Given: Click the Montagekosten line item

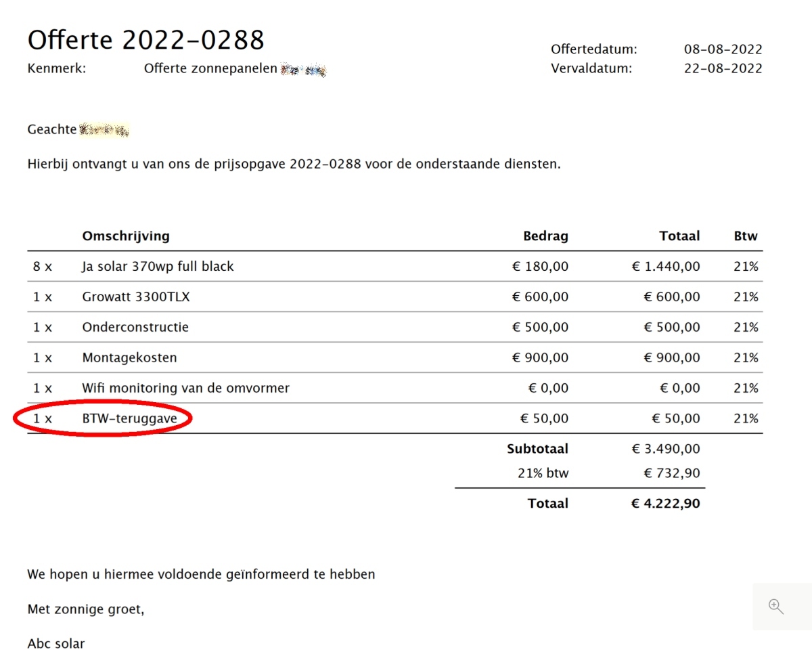Looking at the screenshot, I should click(129, 357).
